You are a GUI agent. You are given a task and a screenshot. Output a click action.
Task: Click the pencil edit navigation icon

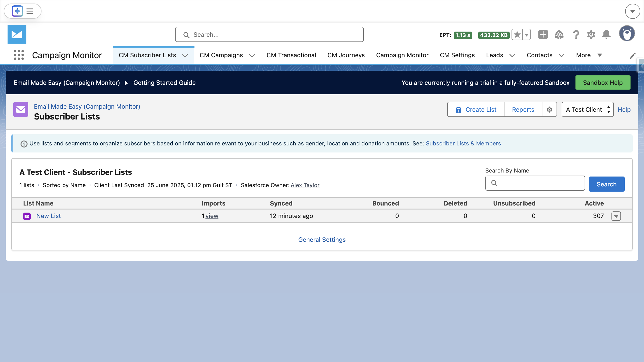(632, 56)
